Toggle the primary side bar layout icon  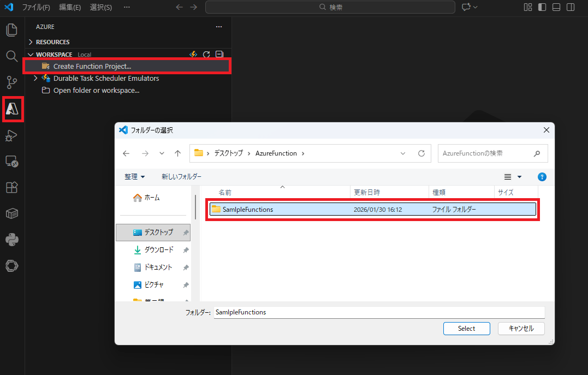[x=542, y=7]
